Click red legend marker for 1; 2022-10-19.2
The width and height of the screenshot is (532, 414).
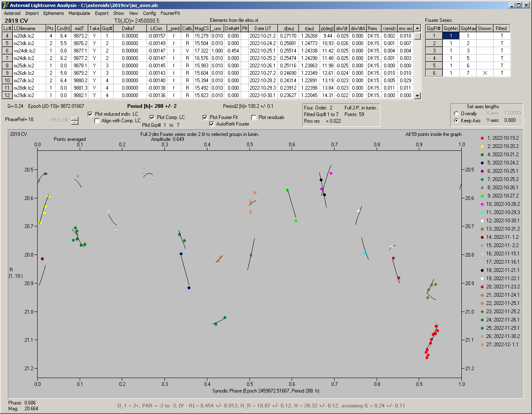(x=482, y=138)
